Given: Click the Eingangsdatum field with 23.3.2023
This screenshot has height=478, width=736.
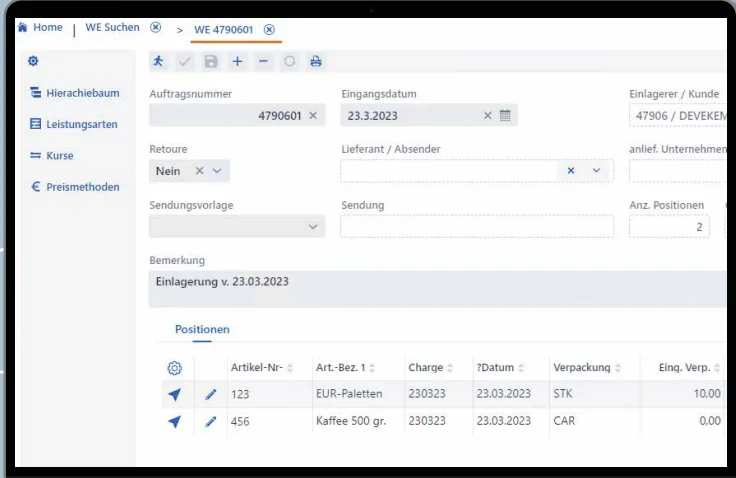Looking at the screenshot, I should tap(429, 116).
